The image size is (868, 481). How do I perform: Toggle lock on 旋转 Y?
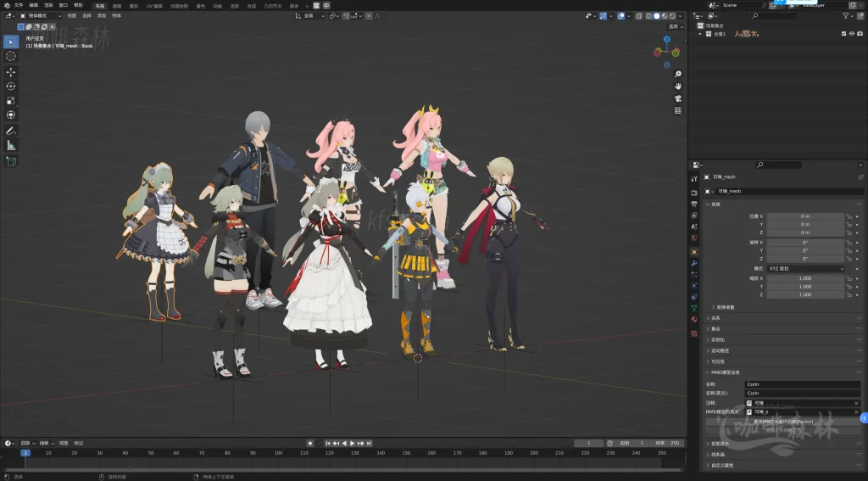(x=849, y=250)
